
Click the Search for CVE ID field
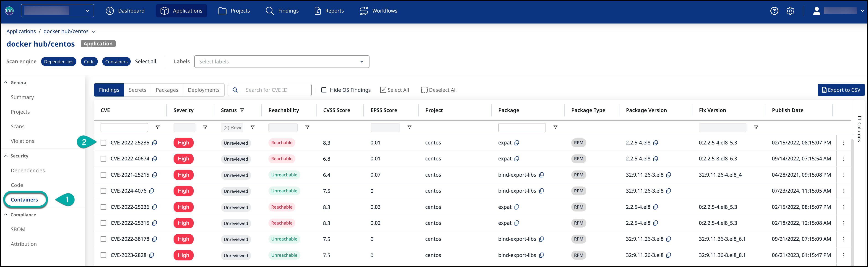(275, 90)
